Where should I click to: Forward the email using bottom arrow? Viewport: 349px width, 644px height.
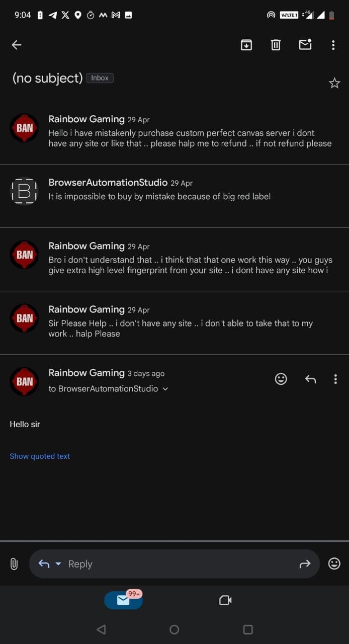[x=305, y=564]
